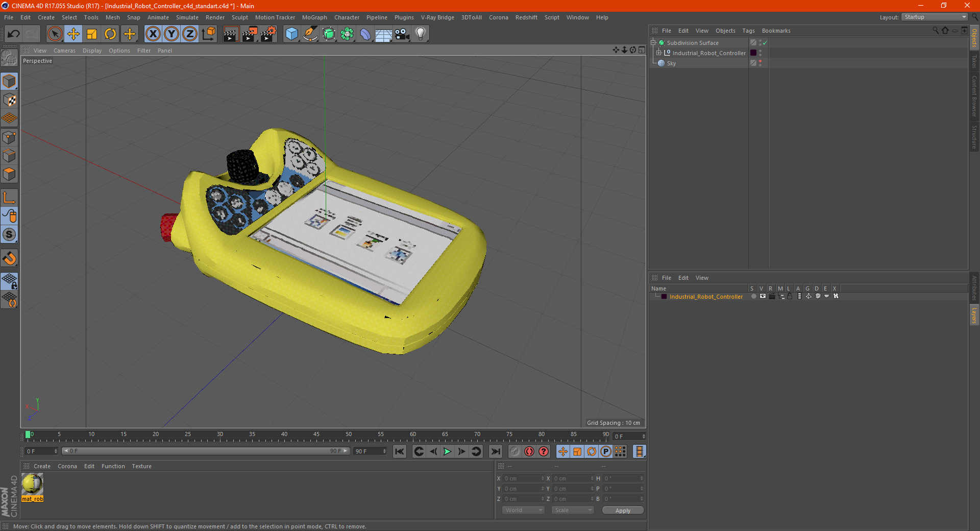Open the deformer Bend icon
Screen dimensions: 980x531
pyautogui.click(x=365, y=34)
